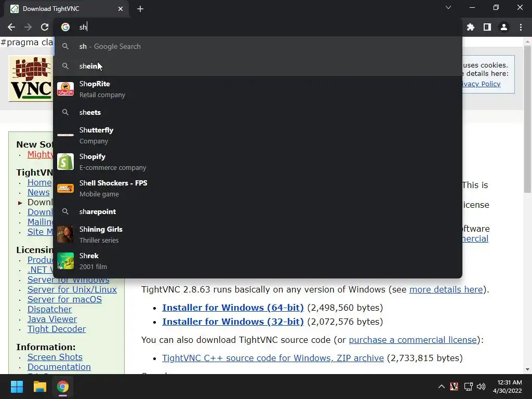Pick the ShopRite Retail company suggestion
This screenshot has height=399, width=532.
(x=258, y=89)
